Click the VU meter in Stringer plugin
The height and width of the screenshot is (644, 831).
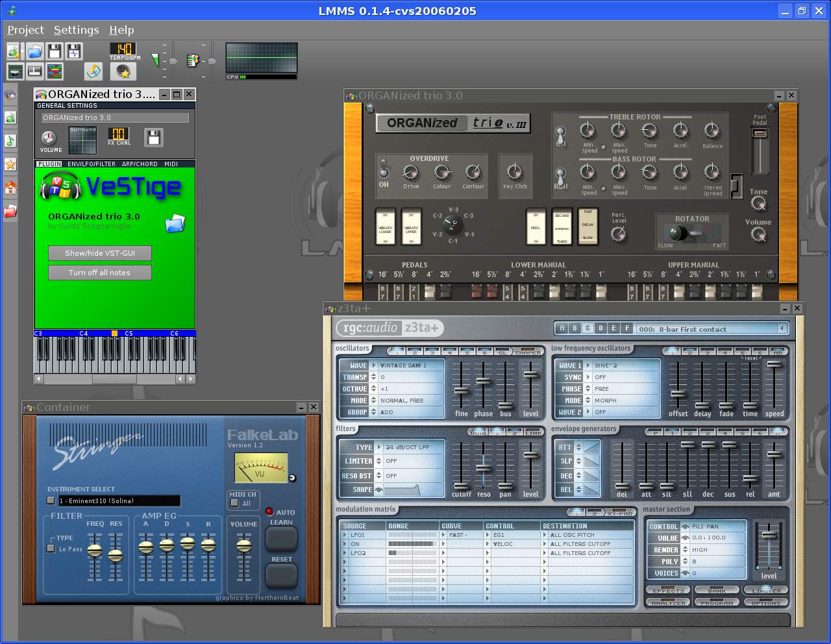(x=261, y=467)
